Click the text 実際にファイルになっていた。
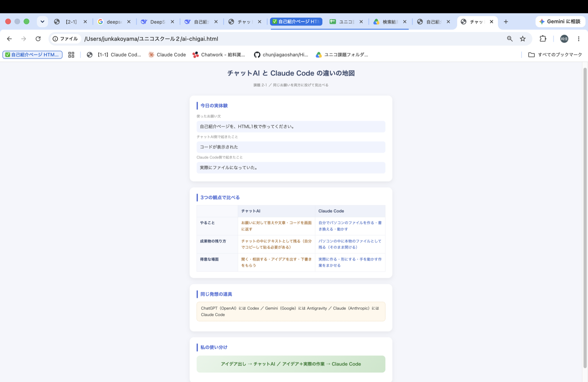This screenshot has height=382, width=588. tap(229, 168)
